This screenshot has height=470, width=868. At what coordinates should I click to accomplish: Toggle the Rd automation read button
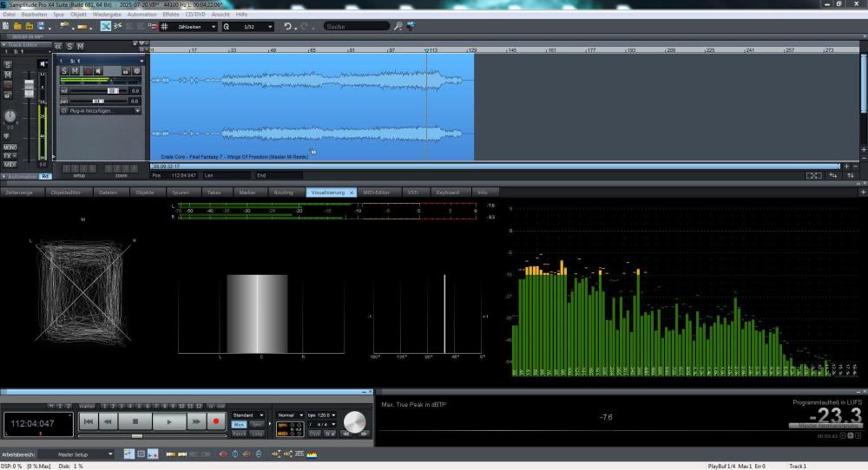[x=45, y=176]
